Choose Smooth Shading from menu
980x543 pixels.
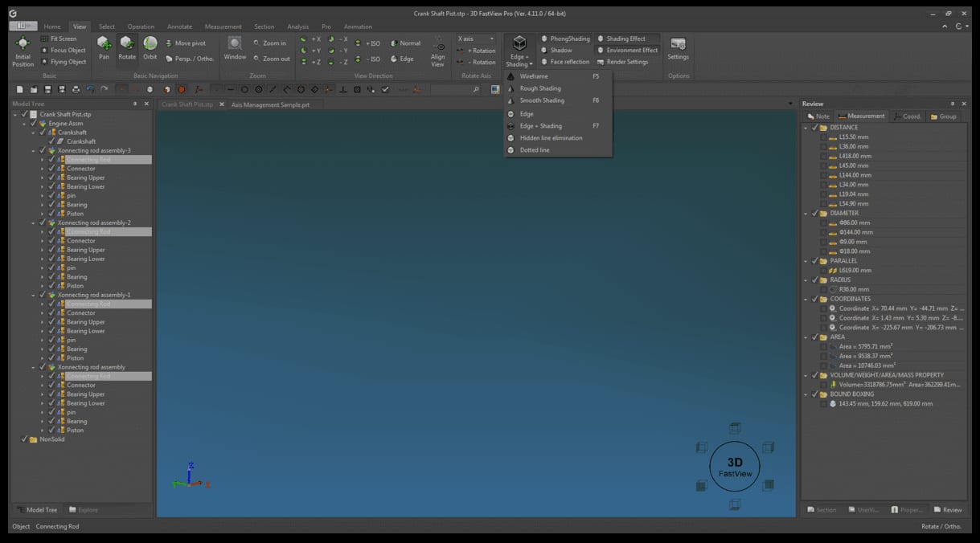[x=558, y=100]
